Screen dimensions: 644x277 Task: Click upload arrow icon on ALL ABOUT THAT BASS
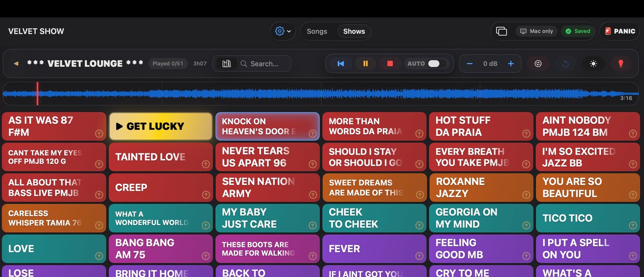[x=99, y=195]
